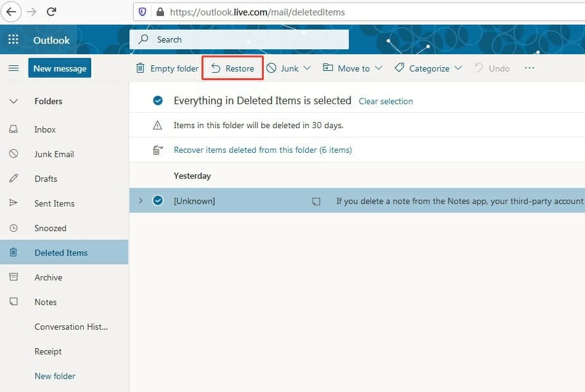
Task: Click the Categorize tag icon
Action: point(399,68)
